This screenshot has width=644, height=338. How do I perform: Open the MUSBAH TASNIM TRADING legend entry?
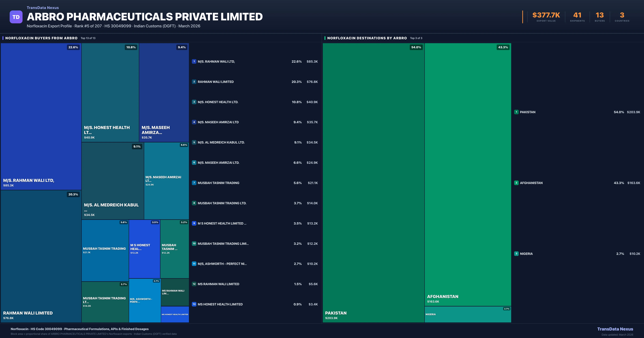click(218, 183)
